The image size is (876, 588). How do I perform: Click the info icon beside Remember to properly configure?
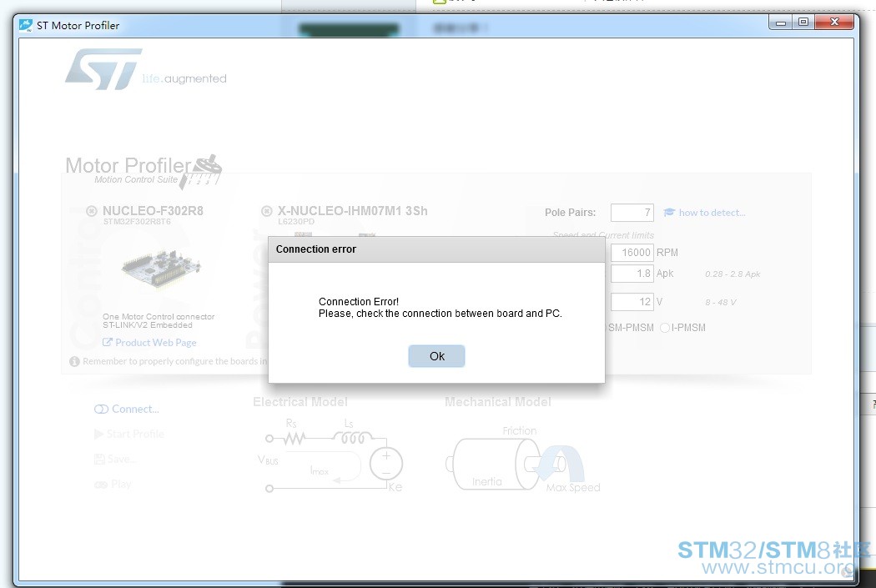tap(74, 362)
